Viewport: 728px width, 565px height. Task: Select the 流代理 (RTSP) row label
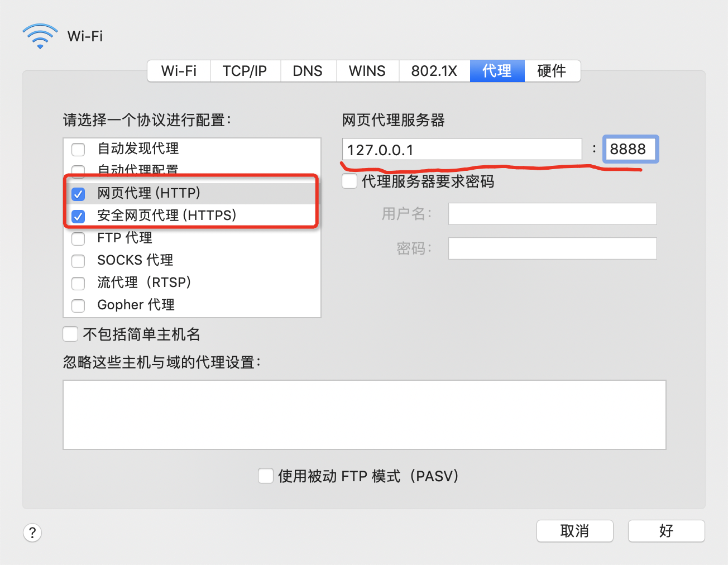(144, 282)
